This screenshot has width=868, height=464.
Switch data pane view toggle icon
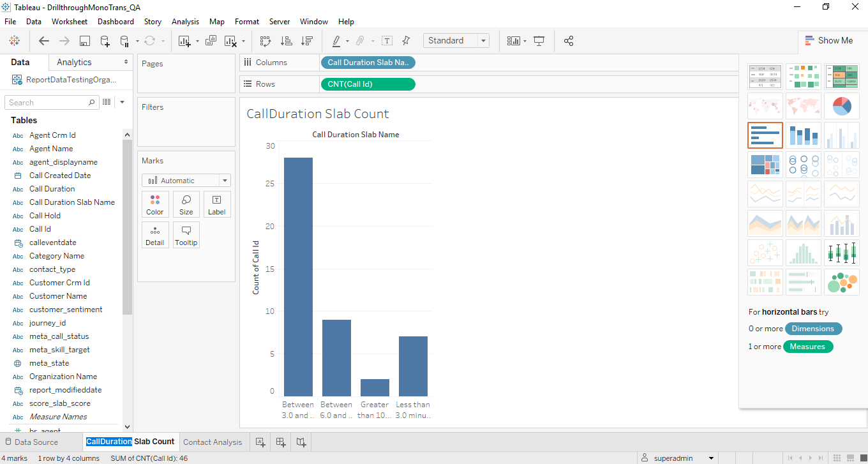107,102
